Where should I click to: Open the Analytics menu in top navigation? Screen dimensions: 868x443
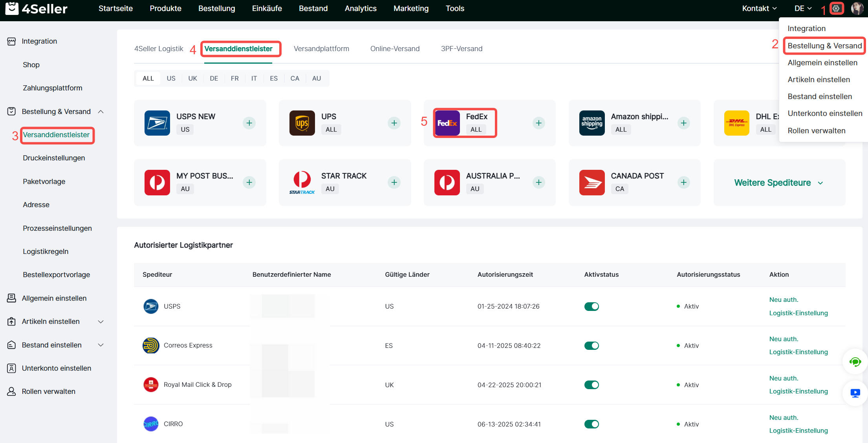tap(360, 8)
